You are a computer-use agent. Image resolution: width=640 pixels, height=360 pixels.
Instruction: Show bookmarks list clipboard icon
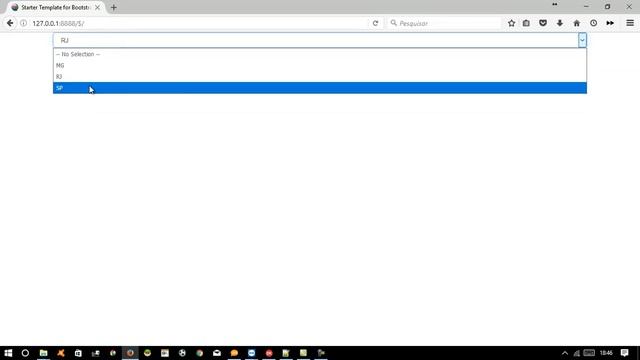pos(526,23)
